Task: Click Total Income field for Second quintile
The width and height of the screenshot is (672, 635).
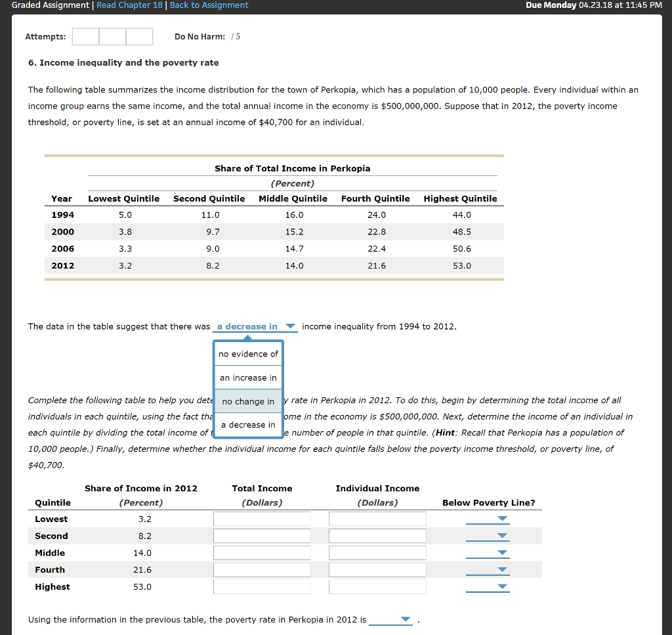Action: coord(262,535)
